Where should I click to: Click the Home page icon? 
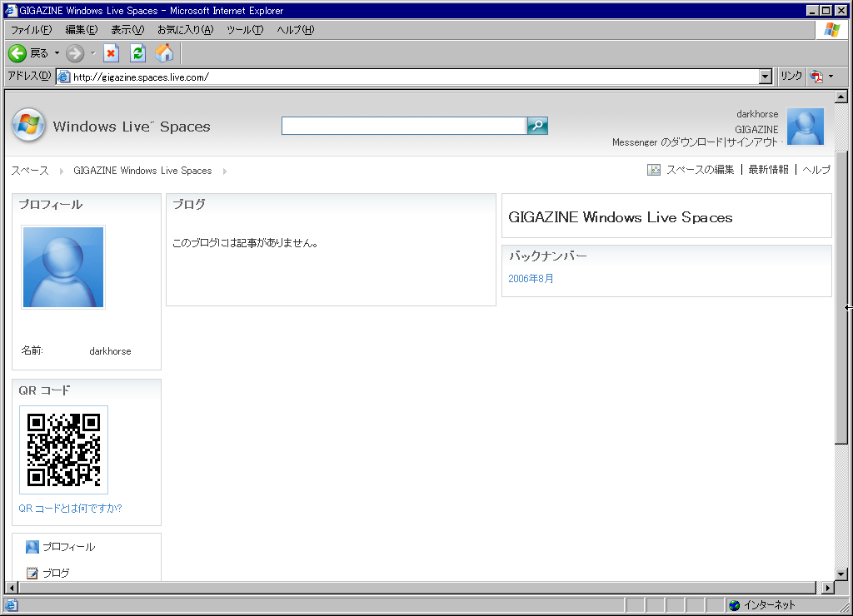click(164, 53)
